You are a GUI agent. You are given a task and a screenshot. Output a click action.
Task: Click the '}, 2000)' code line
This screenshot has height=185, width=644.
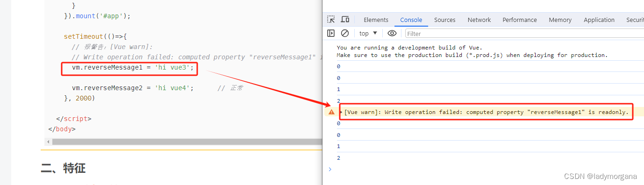[x=79, y=98]
